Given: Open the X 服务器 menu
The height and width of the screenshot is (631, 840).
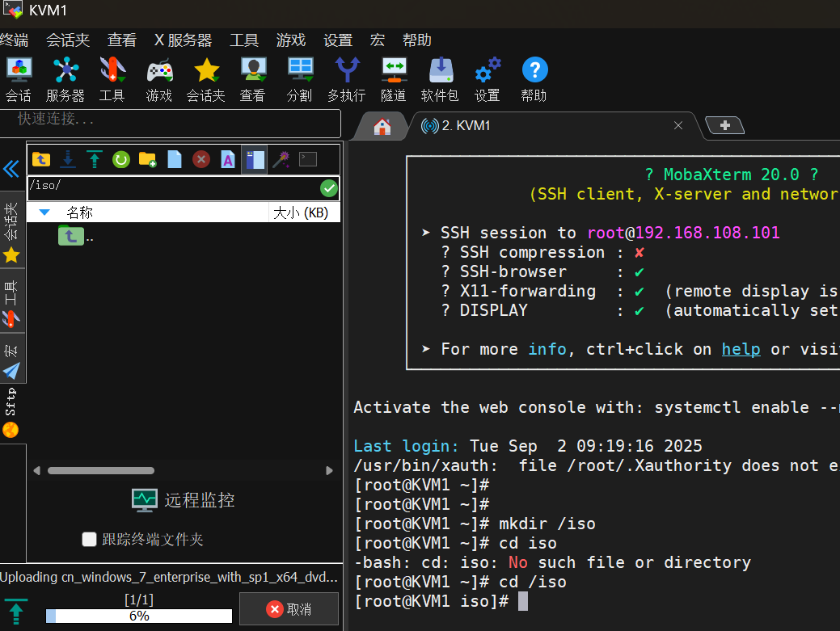Looking at the screenshot, I should point(184,40).
